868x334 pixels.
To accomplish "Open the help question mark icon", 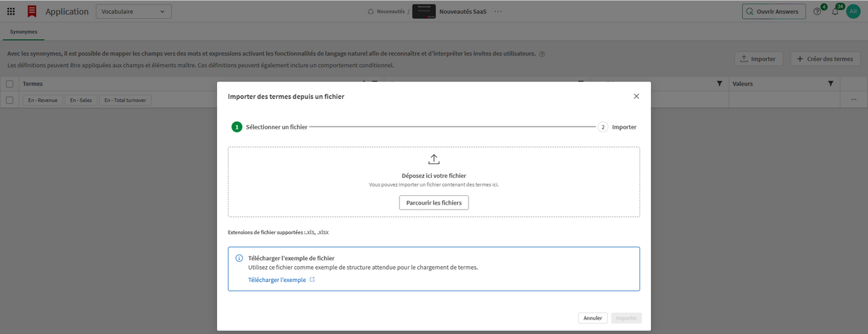I will pos(817,12).
